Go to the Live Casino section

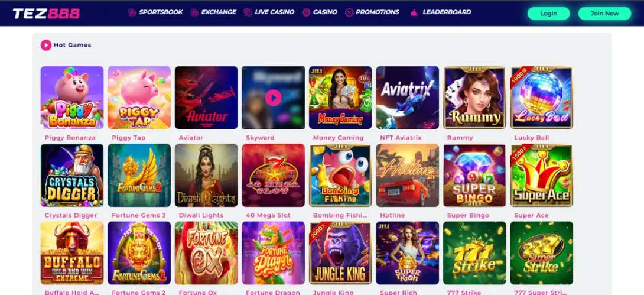[274, 12]
